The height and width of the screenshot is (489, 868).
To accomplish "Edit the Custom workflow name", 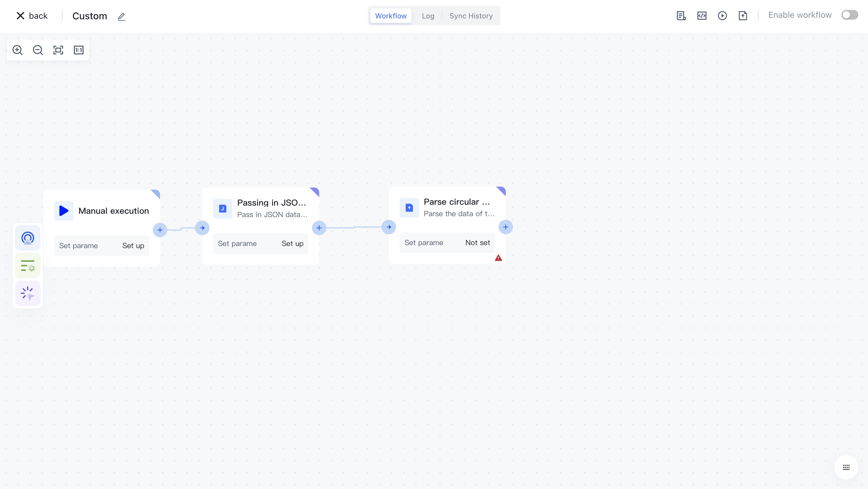I will tap(121, 17).
